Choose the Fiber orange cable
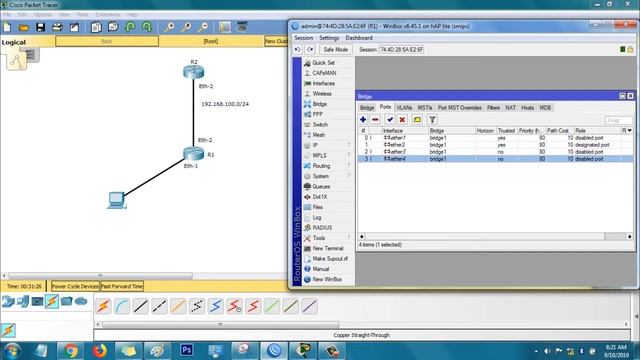Viewport: 640px width, 360px height. coord(178,306)
